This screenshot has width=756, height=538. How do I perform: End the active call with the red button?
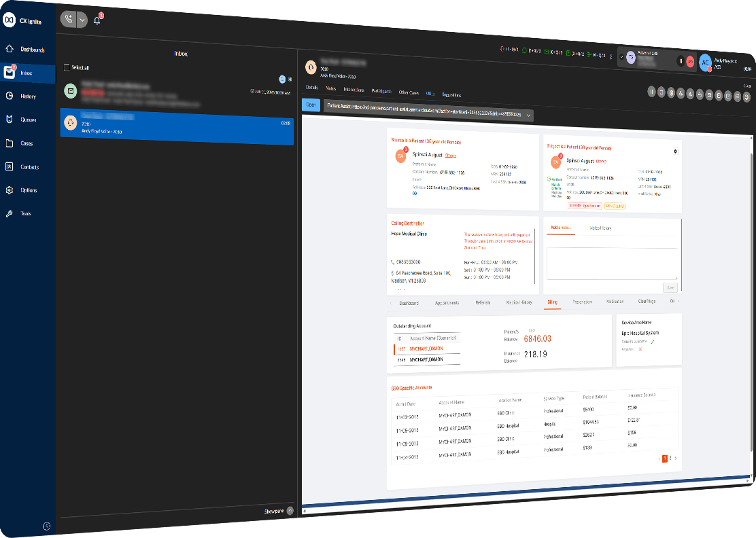[x=691, y=61]
